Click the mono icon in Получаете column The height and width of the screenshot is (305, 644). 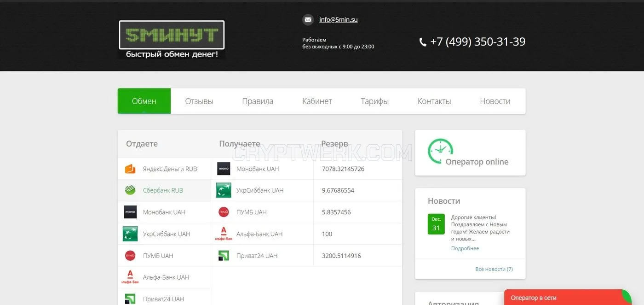coord(224,169)
